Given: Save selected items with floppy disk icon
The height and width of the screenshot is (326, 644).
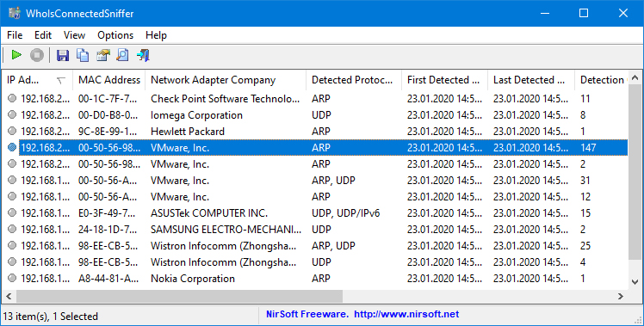Looking at the screenshot, I should (63, 55).
